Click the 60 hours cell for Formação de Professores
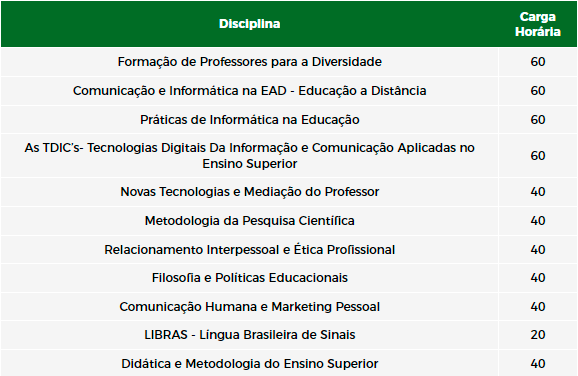Screen dimensions: 578x376 [x=538, y=62]
